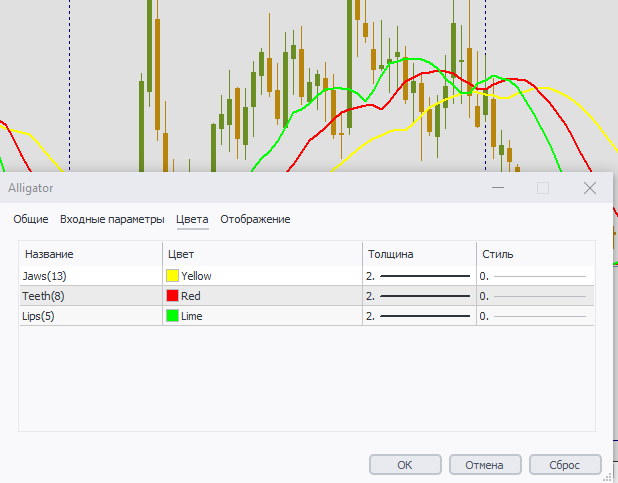Select the Lips(5) row name
This screenshot has width=618, height=483.
[x=40, y=316]
